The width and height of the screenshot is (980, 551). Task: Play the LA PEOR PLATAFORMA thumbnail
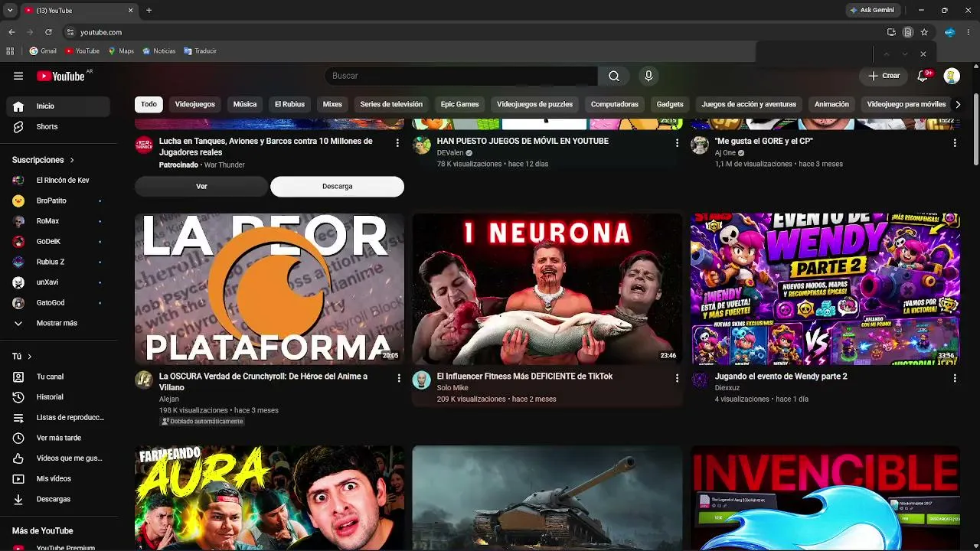269,289
